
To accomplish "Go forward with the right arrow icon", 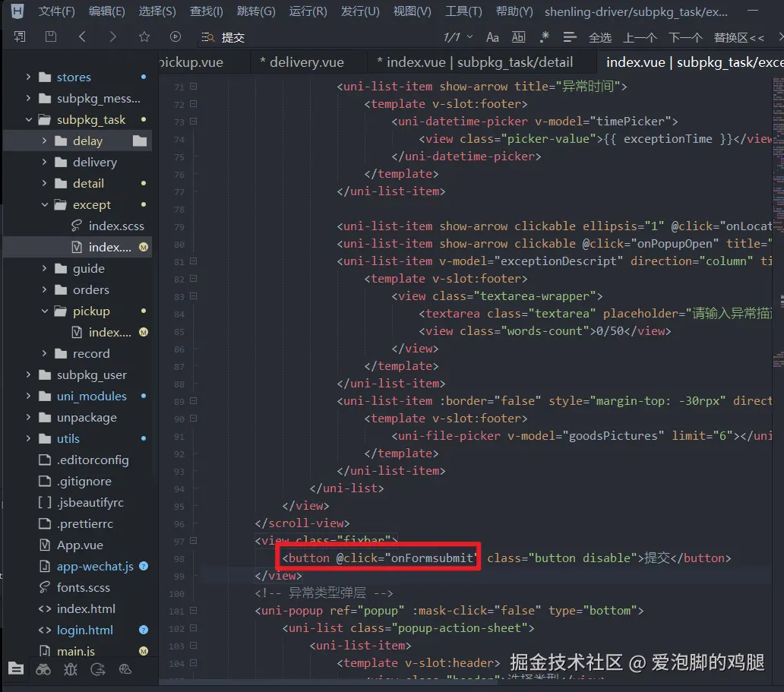I will 112,36.
